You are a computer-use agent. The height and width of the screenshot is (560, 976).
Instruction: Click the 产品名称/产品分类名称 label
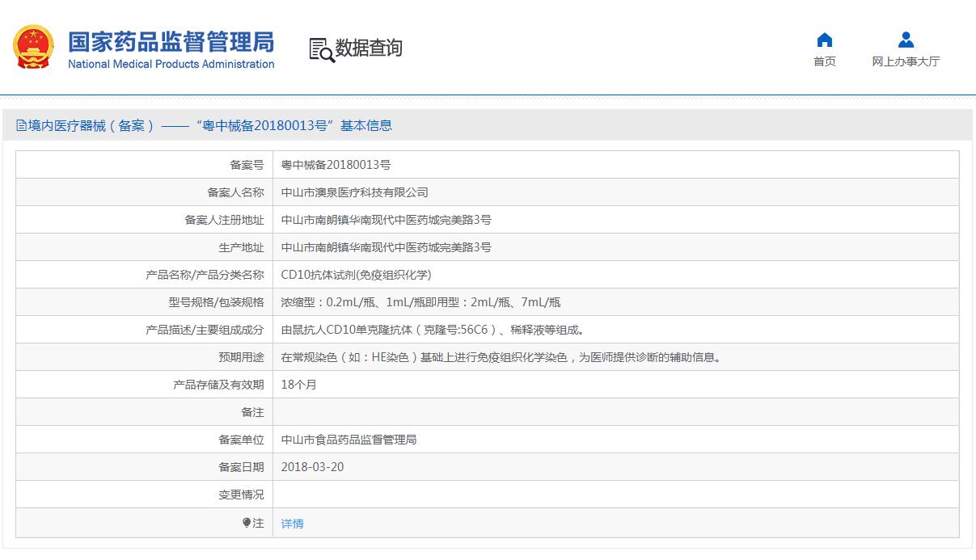(205, 275)
